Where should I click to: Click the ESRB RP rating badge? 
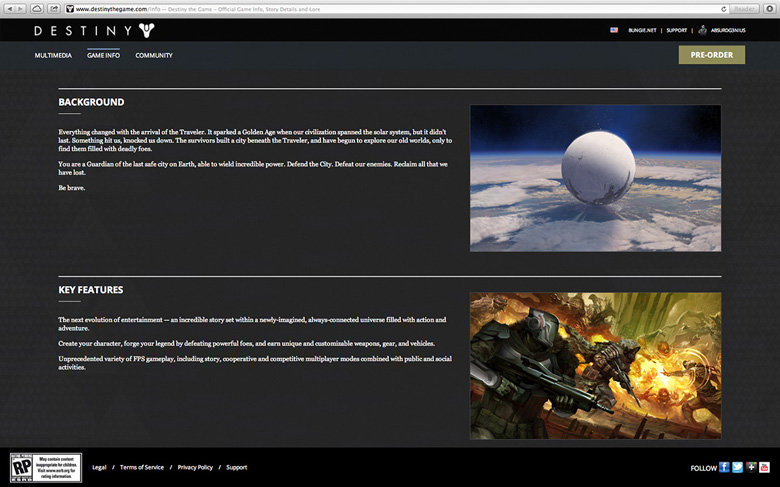point(46,467)
